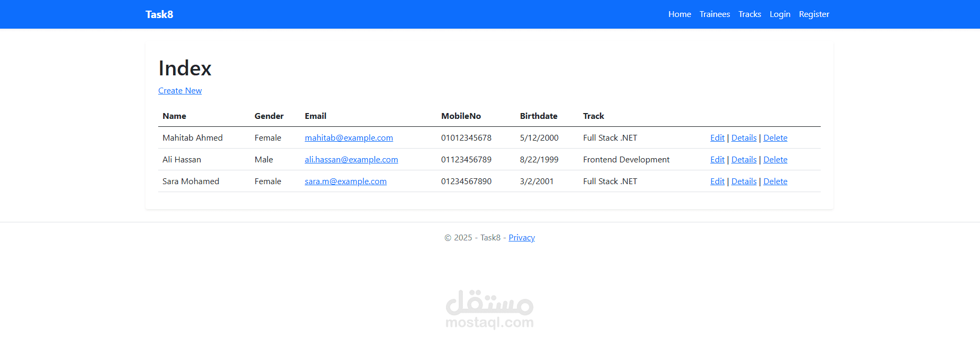This screenshot has width=980, height=337.
Task: Delete the Ali Hassan record
Action: pyautogui.click(x=775, y=160)
